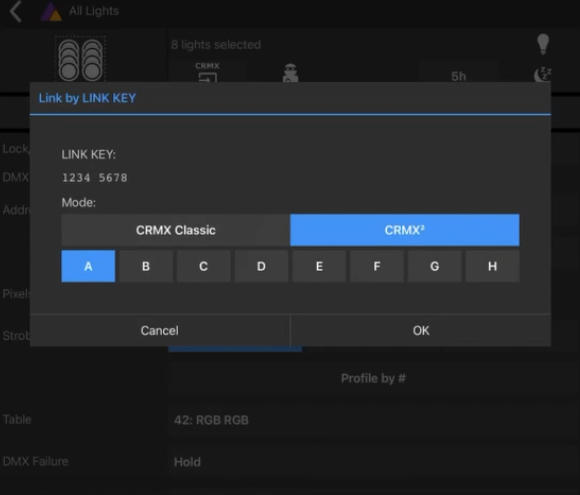Choose universe option H
Viewport: 580px width, 495px height.
492,266
